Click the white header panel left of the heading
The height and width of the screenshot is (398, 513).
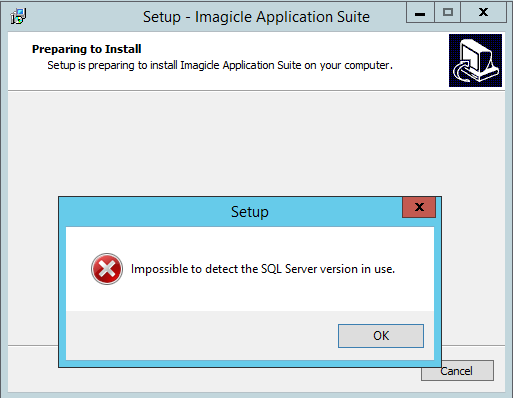click(19, 61)
